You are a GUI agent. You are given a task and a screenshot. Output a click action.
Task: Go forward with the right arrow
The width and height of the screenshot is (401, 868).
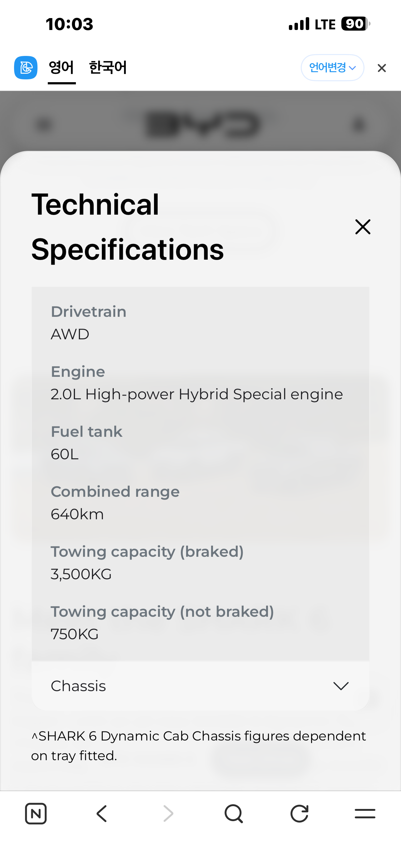pos(168,814)
